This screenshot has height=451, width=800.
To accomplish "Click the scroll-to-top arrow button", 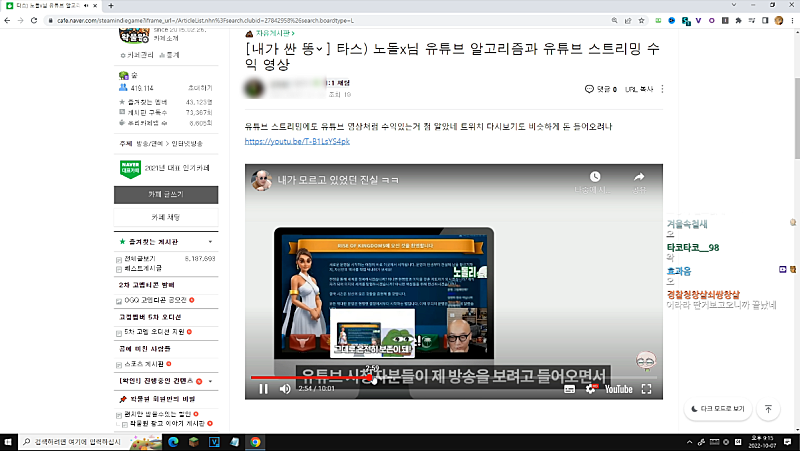I will point(768,409).
